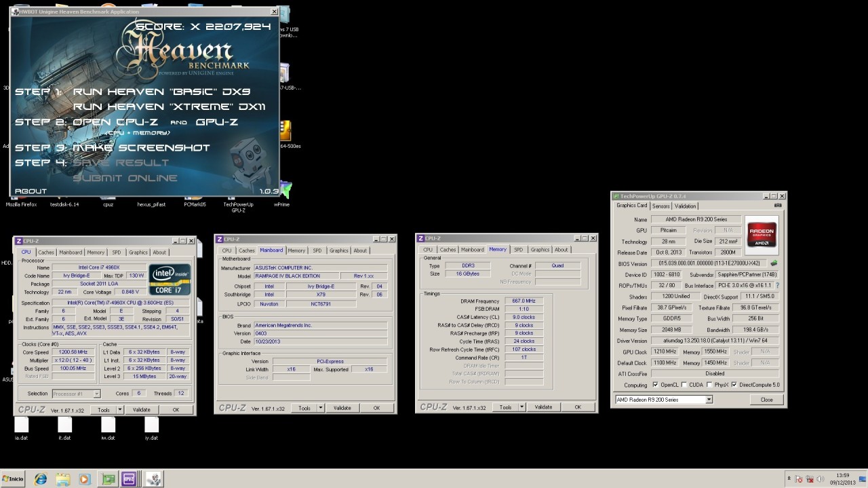Show hidden tray icons arrow

click(789, 478)
